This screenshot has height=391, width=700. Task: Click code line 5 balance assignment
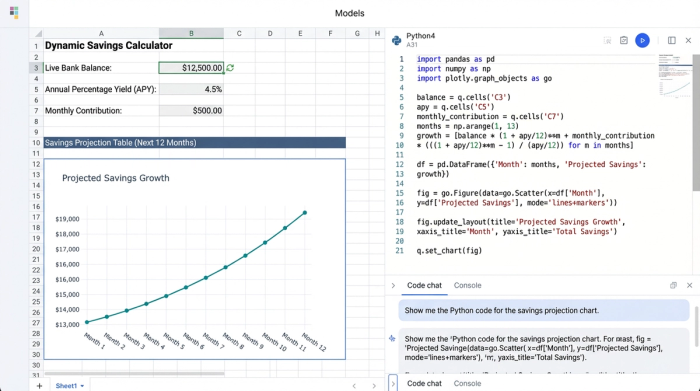pyautogui.click(x=463, y=97)
